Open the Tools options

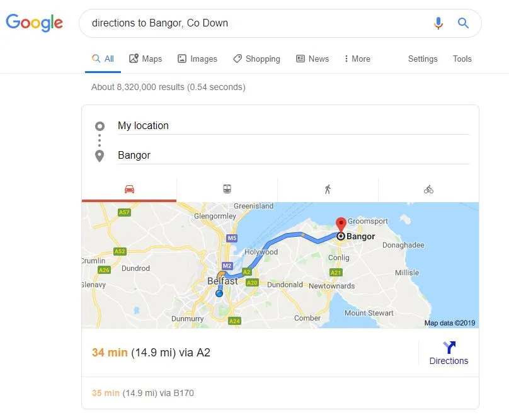click(x=462, y=59)
